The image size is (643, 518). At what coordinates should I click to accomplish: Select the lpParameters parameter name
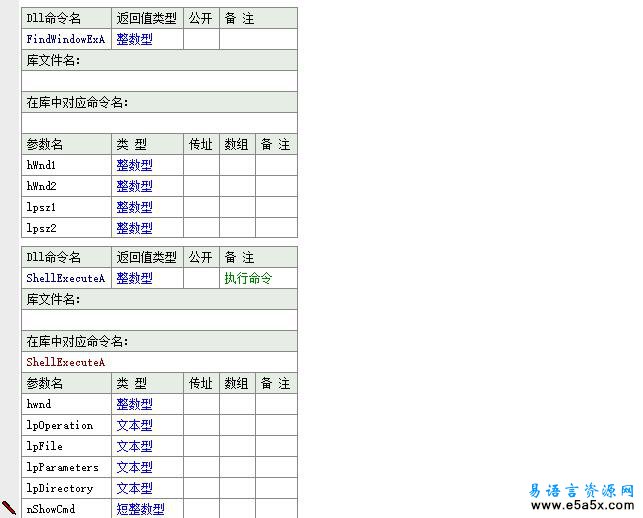point(63,467)
